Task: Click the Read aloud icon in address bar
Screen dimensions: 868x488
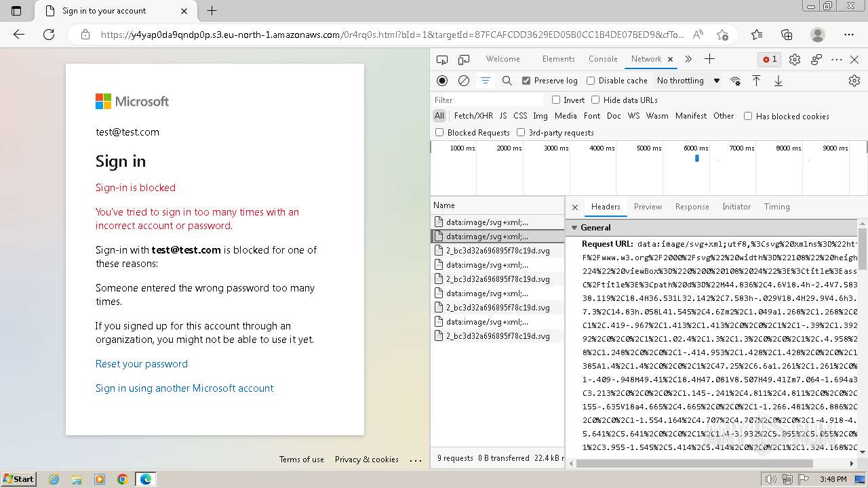Action: 698,35
